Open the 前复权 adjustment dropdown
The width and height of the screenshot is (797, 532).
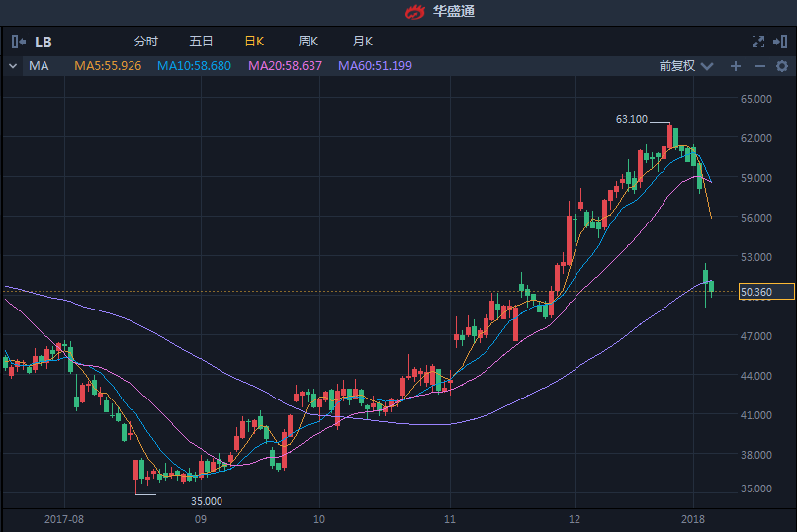pyautogui.click(x=682, y=66)
